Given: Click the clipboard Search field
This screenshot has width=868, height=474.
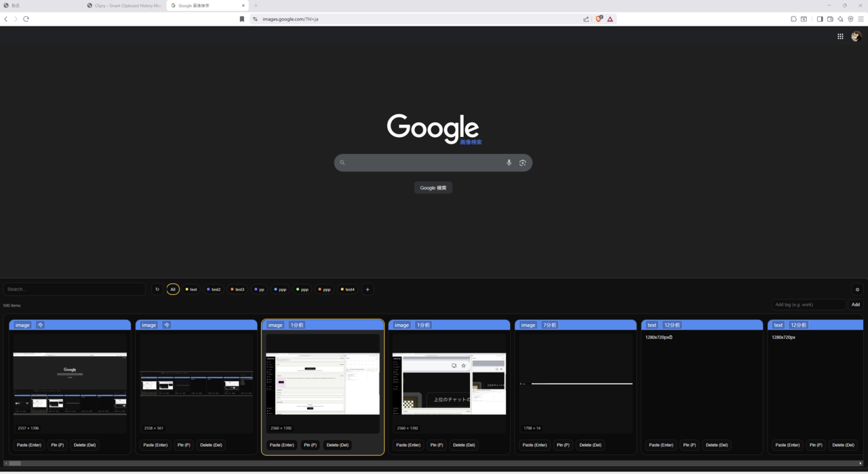Looking at the screenshot, I should (75, 290).
